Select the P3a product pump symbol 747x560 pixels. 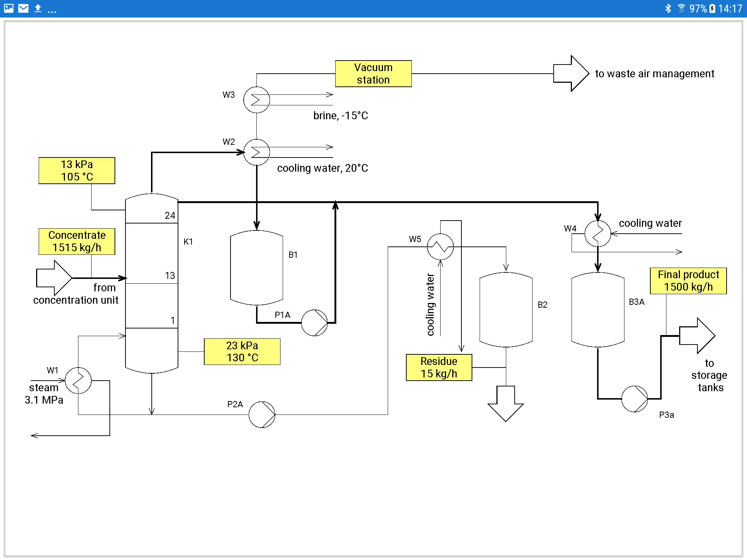click(635, 399)
